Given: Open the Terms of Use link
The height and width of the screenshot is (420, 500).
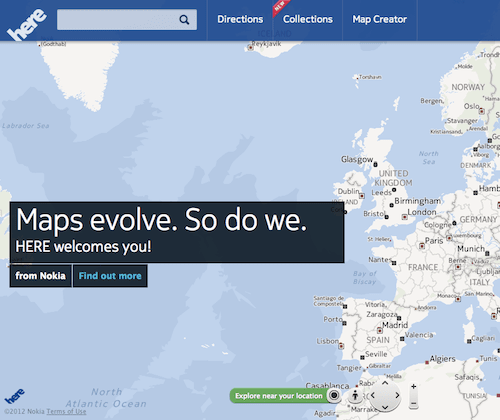Looking at the screenshot, I should (x=66, y=412).
